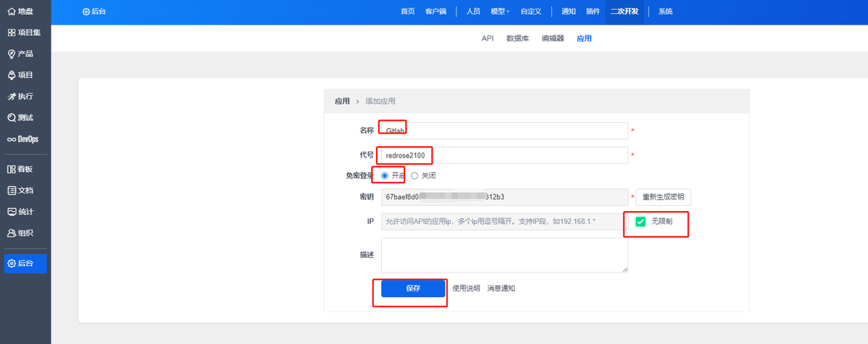This screenshot has width=868, height=344.
Task: Switch to the 编辑器 sub-tab
Action: coord(553,38)
